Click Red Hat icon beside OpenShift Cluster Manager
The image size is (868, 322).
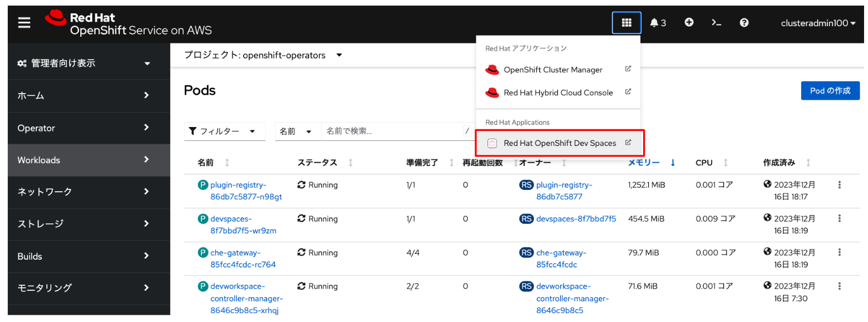492,70
